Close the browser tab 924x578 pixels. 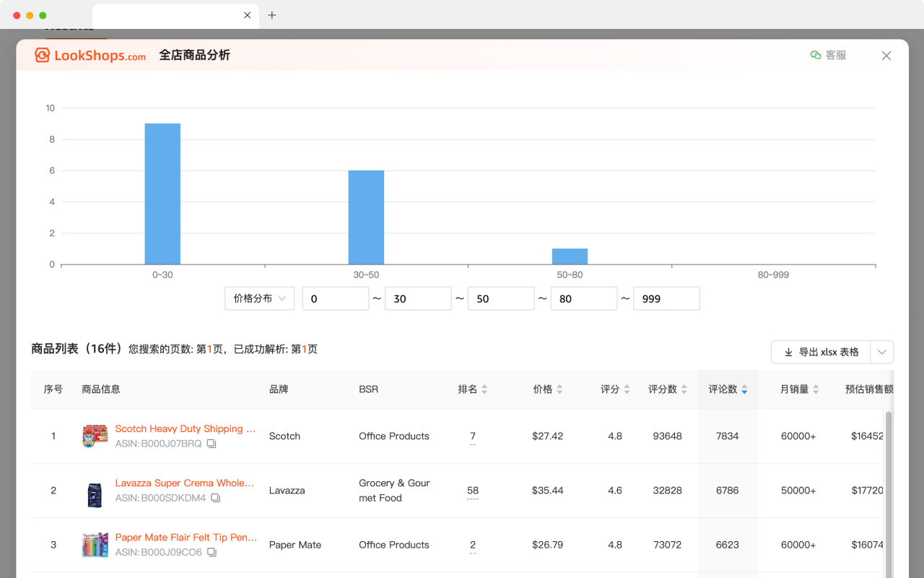click(x=248, y=15)
